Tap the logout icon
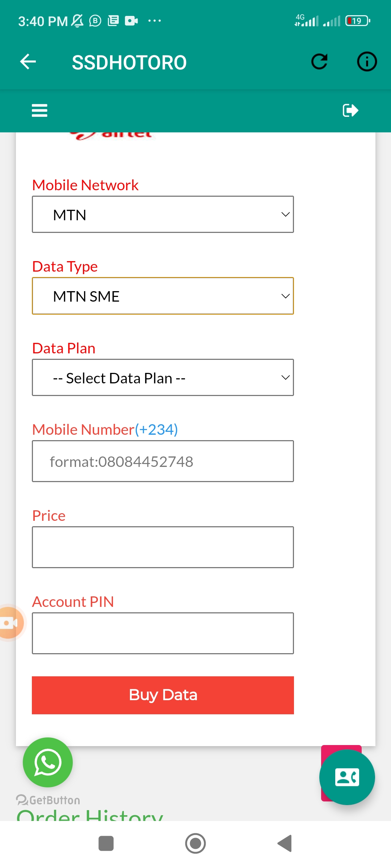Viewport: 391px width, 868px height. click(x=350, y=110)
